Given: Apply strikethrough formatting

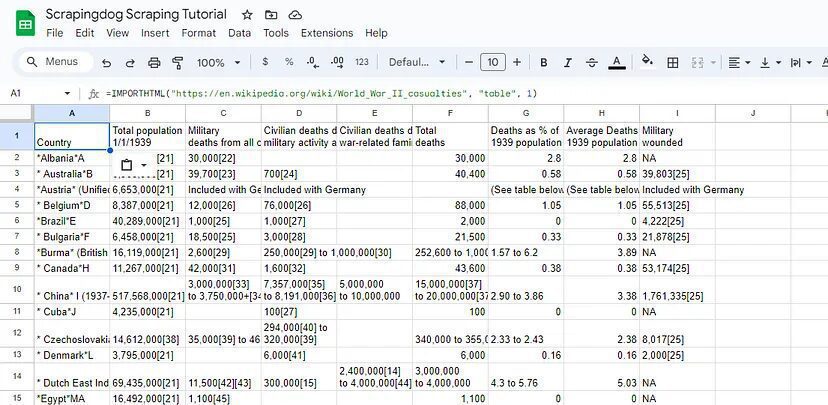Looking at the screenshot, I should [x=592, y=63].
